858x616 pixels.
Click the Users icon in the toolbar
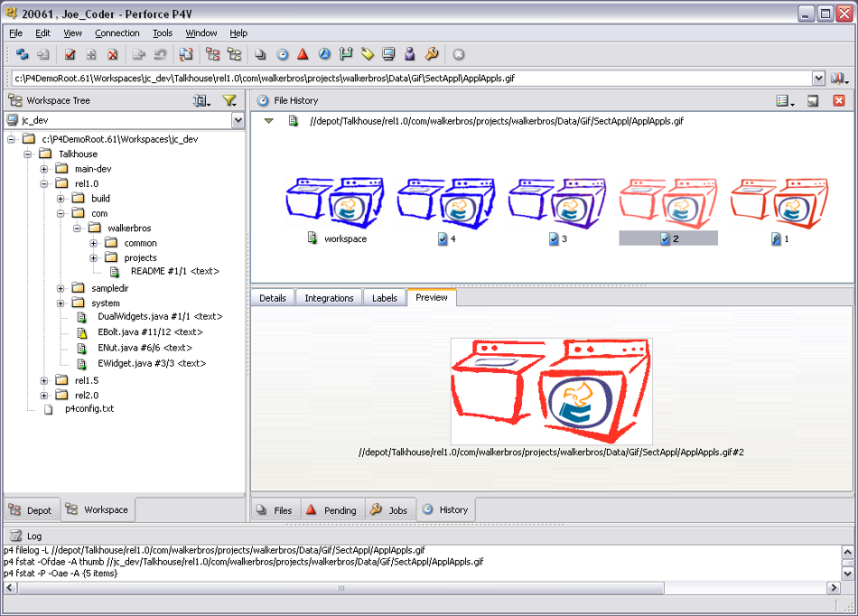410,55
